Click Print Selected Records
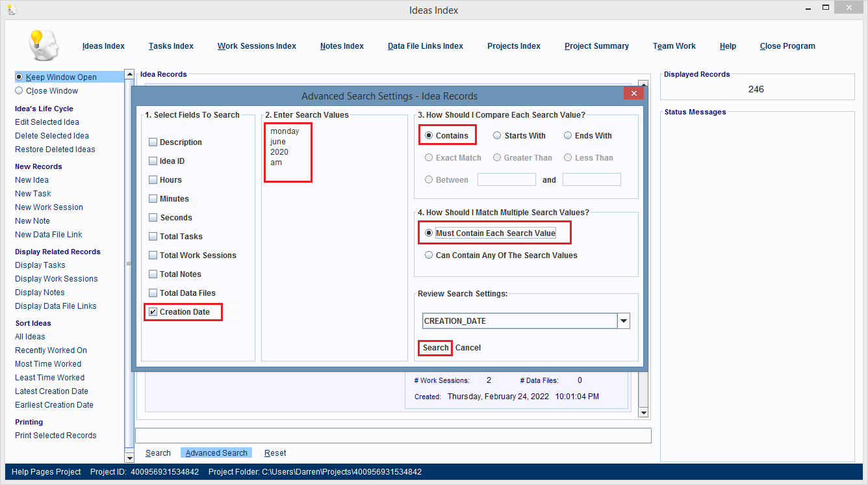Screen dimensions: 868x485 [x=56, y=436]
